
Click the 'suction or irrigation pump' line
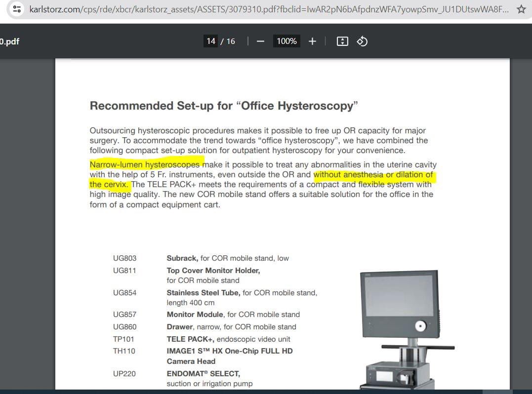(x=209, y=384)
